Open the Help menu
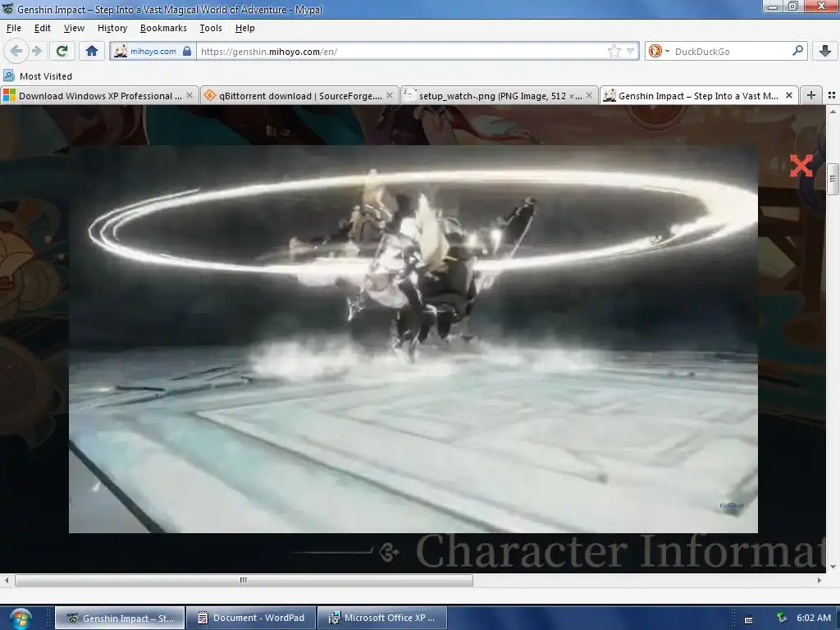Viewport: 840px width, 630px height. [x=244, y=28]
